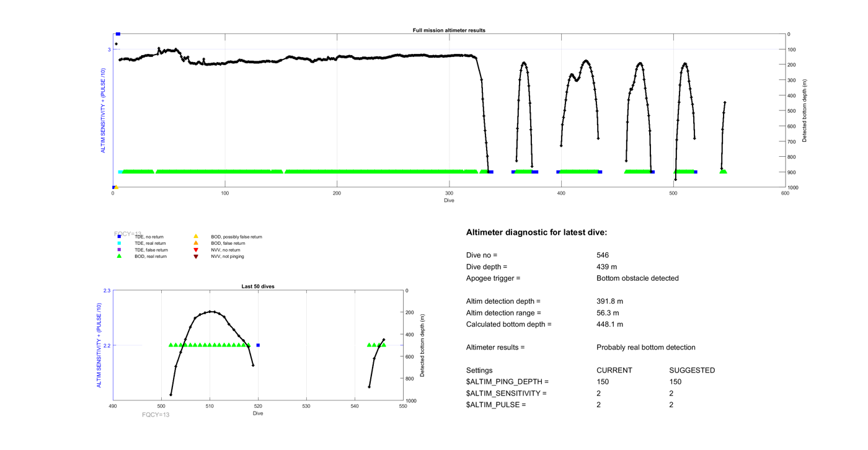The height and width of the screenshot is (450, 868).
Task: Click the 'Apogee trigger =' label
Action: tap(493, 278)
